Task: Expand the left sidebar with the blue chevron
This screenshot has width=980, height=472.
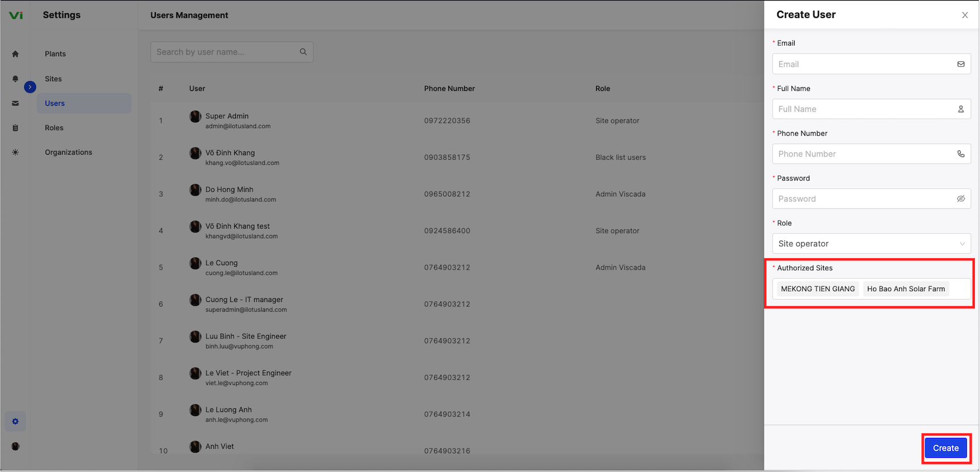Action: click(x=30, y=87)
